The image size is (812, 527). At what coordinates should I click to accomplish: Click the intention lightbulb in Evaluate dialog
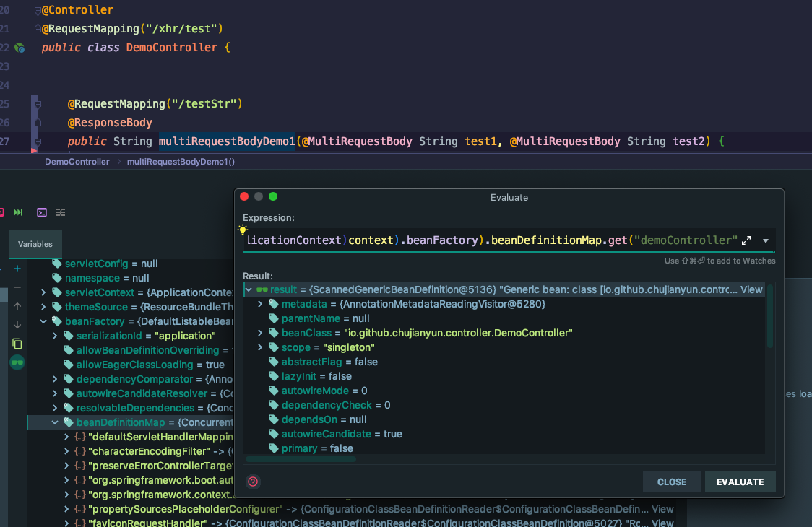pos(243,230)
